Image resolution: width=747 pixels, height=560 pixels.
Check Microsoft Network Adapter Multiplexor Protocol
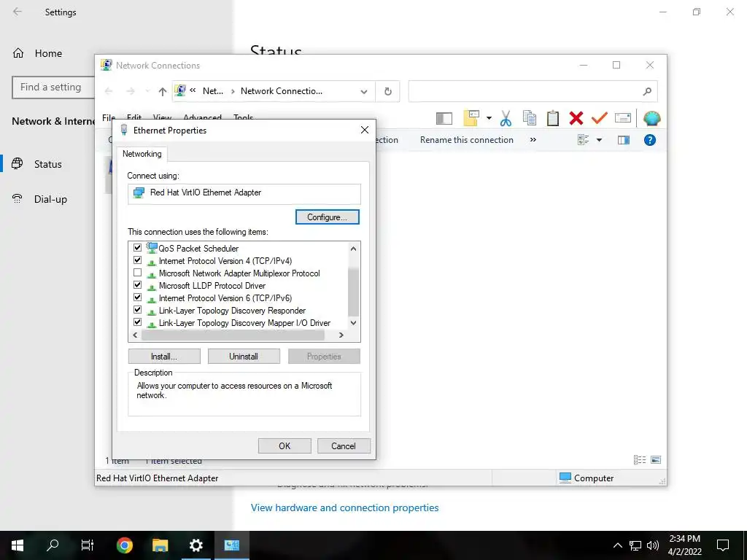[138, 273]
